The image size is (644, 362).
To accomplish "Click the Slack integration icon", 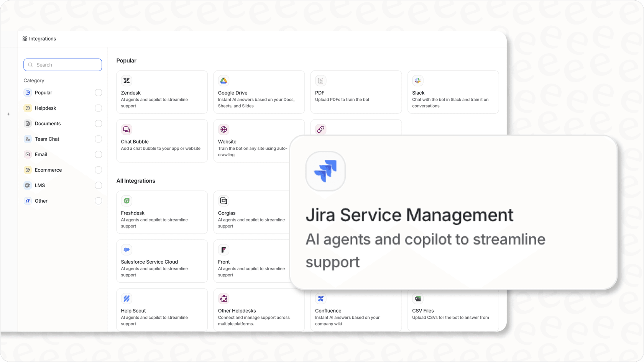I will tap(417, 80).
